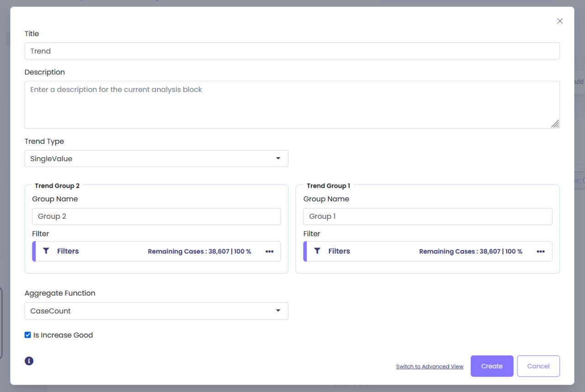Switch to Advanced View link
This screenshot has width=585, height=392.
coord(430,366)
